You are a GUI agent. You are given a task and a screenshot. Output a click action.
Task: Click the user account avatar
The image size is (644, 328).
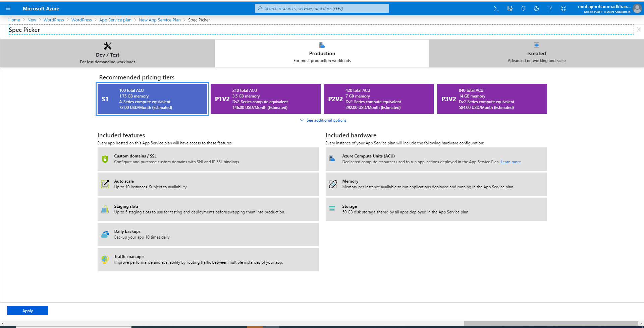point(637,9)
